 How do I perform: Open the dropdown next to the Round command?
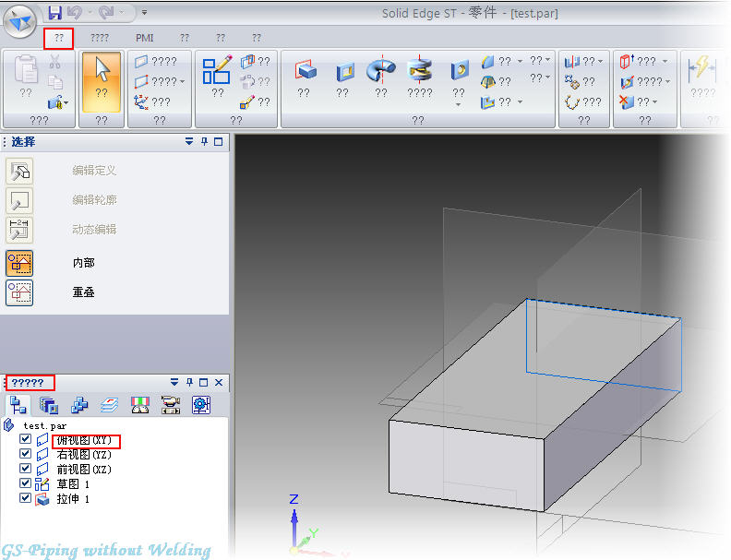click(520, 61)
